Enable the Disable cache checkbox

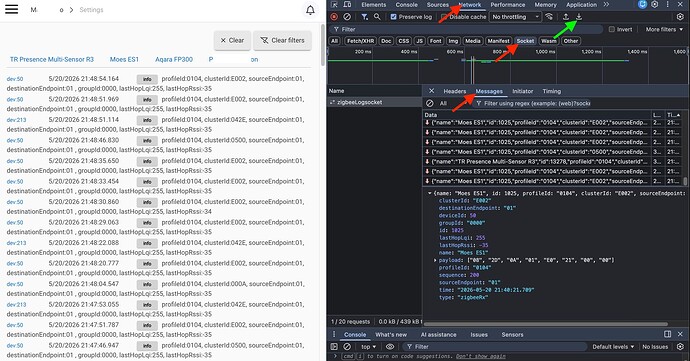[444, 17]
